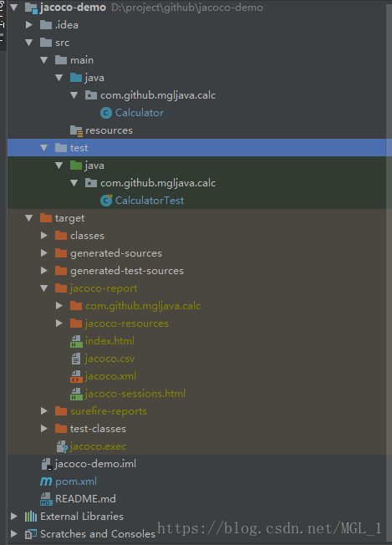This screenshot has width=392, height=545.
Task: Collapse the target folder arrow
Action: [29, 218]
